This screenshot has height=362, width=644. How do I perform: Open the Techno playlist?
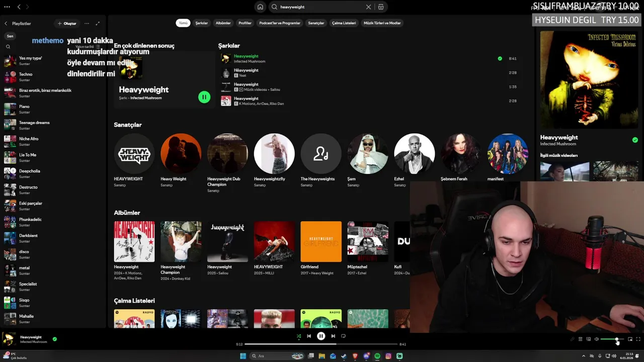(x=53, y=77)
